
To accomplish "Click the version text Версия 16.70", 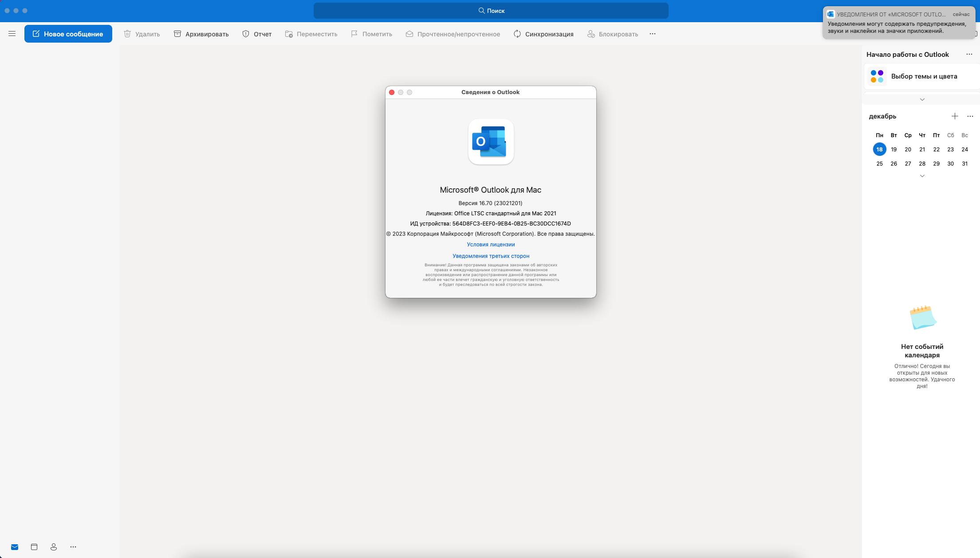I will click(x=490, y=203).
